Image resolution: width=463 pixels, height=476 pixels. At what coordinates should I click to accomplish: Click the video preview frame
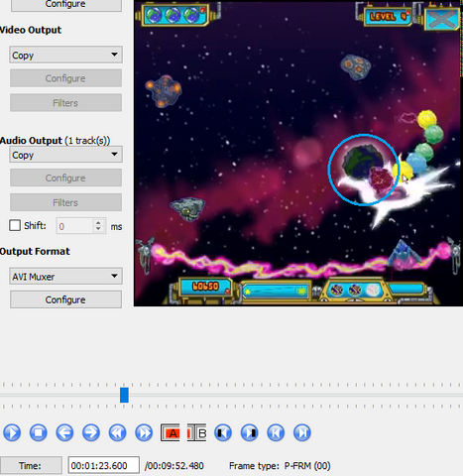pyautogui.click(x=298, y=153)
